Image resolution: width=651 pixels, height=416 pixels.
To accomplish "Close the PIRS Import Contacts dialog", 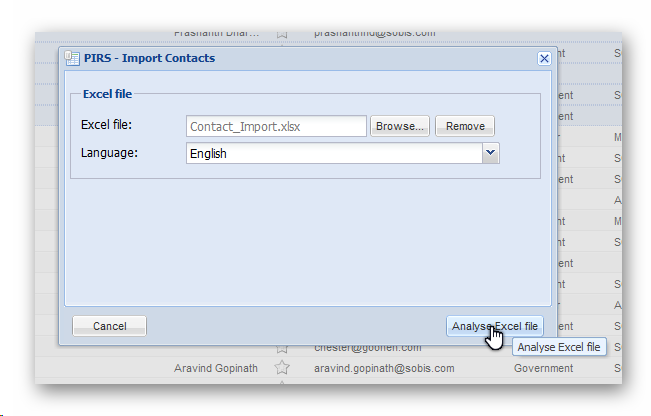I will tap(544, 59).
